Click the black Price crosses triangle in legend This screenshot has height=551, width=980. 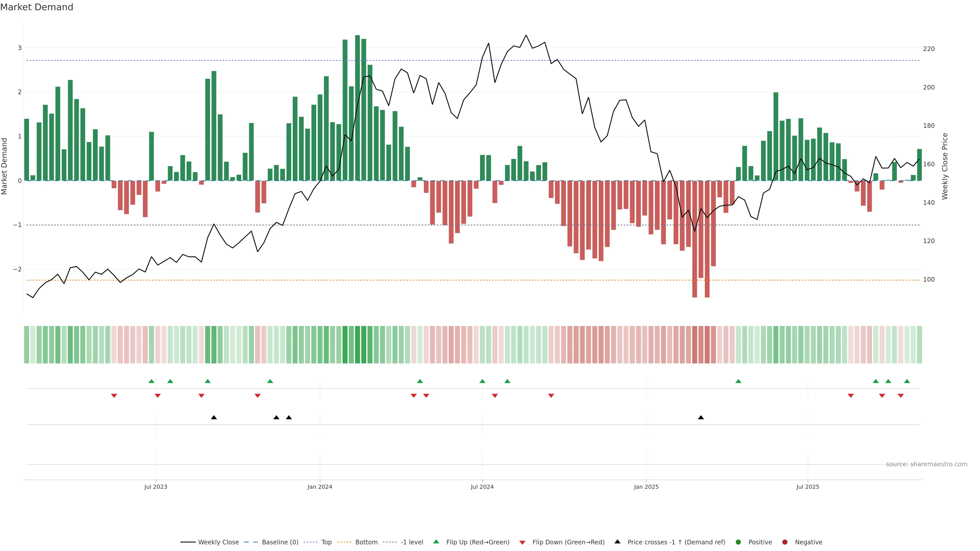617,542
